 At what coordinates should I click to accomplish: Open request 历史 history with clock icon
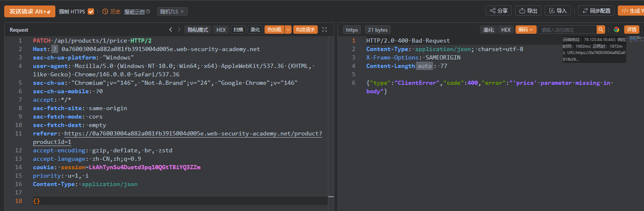coord(112,11)
